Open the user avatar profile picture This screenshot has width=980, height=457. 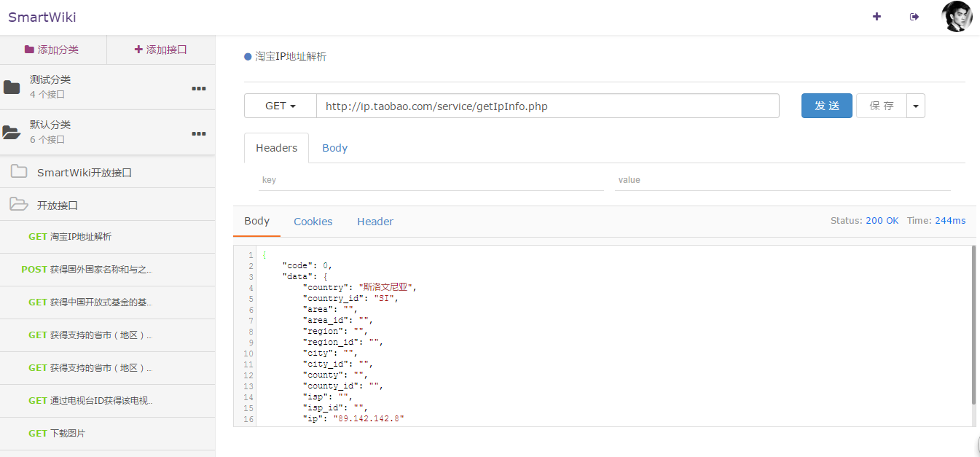tap(957, 17)
